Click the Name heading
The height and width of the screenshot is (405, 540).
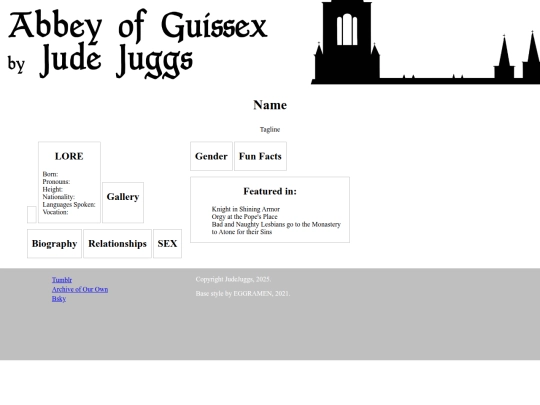coord(270,105)
